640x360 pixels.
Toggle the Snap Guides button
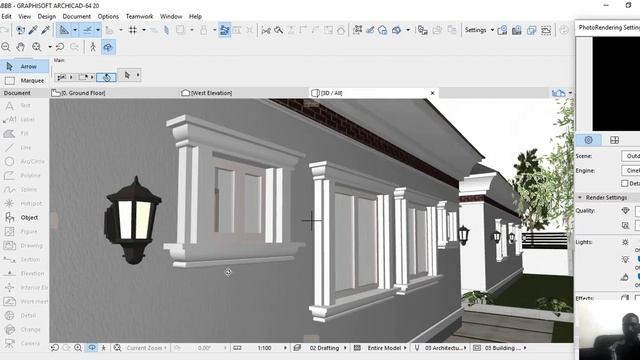click(87, 30)
